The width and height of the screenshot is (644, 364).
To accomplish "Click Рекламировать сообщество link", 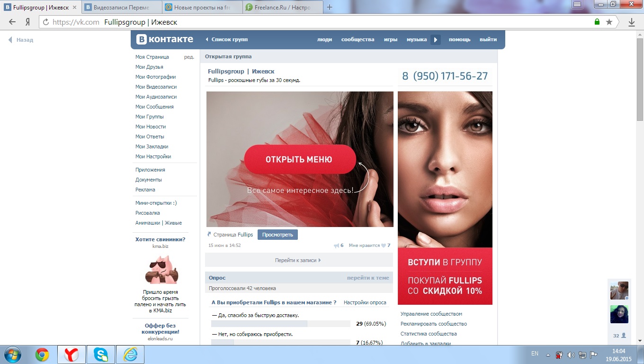I will coord(434,324).
